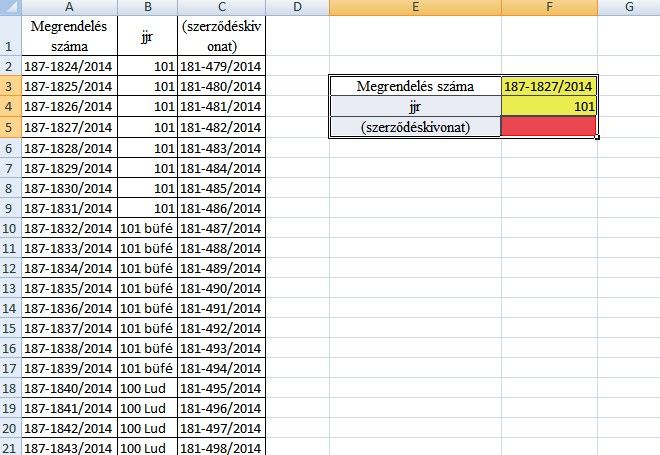Select column B header
660x455 pixels.
148,7
